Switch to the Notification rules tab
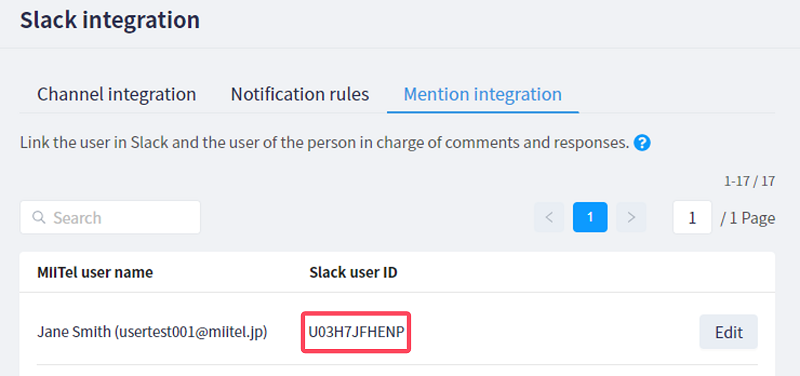800x376 pixels. [300, 94]
